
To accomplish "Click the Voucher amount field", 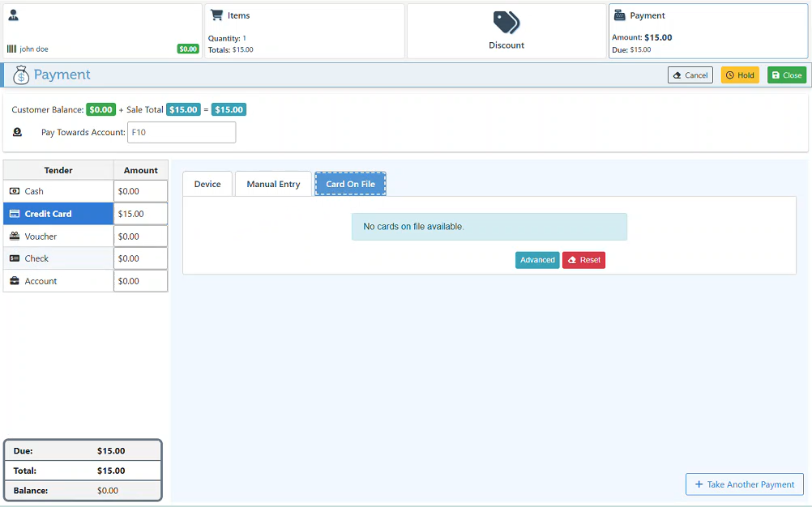I will [140, 236].
